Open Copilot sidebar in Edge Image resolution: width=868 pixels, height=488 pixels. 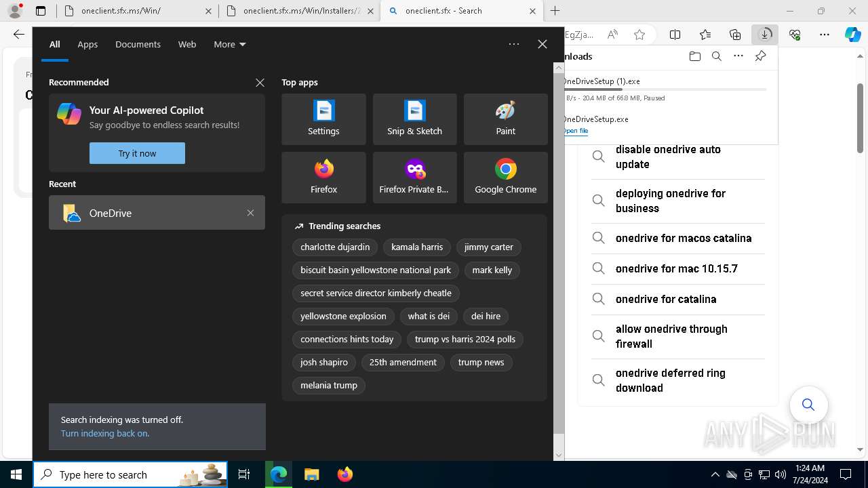pos(853,35)
